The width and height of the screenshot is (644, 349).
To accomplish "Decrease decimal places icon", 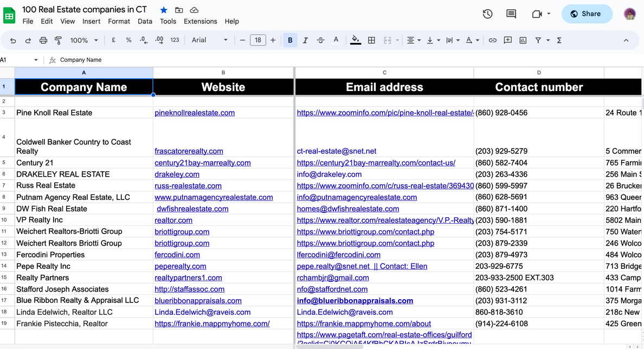I will click(144, 40).
